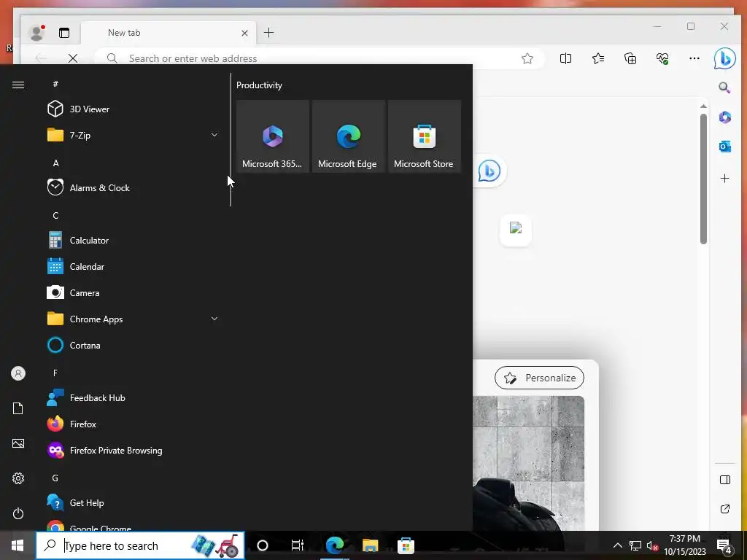This screenshot has height=560, width=747.
Task: Click the Bing chat bubble on page
Action: pos(489,171)
